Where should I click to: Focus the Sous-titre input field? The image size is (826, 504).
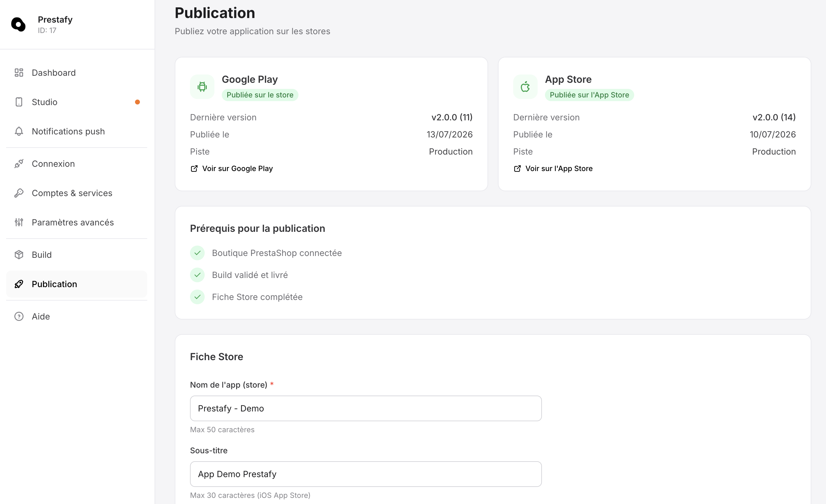366,474
